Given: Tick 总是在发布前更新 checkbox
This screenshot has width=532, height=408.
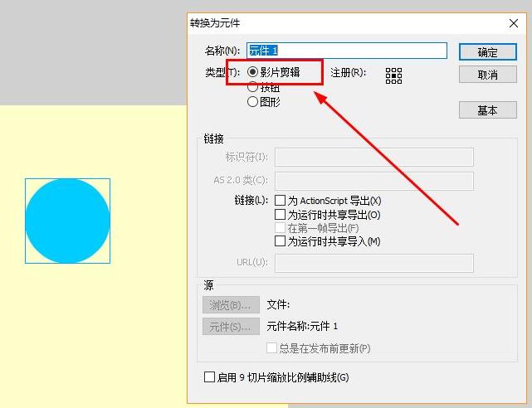Looking at the screenshot, I should tap(271, 347).
